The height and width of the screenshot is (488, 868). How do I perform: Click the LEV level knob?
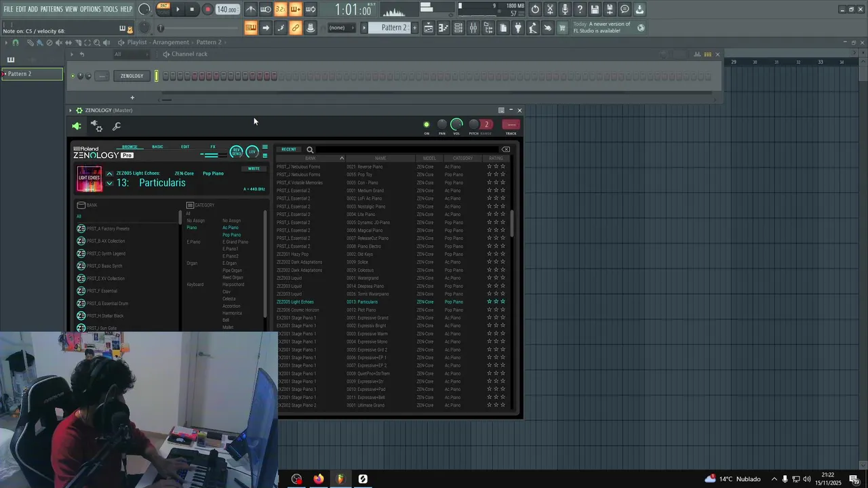pos(252,151)
